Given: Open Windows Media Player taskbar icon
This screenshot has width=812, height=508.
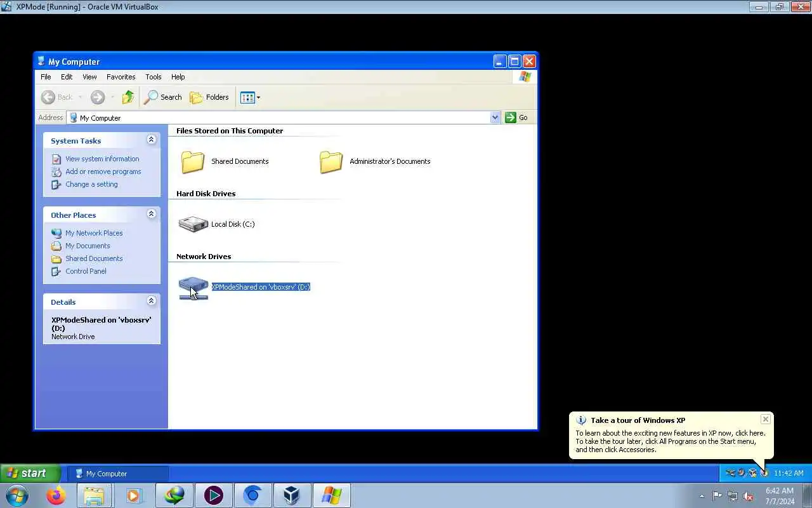Looking at the screenshot, I should point(134,495).
